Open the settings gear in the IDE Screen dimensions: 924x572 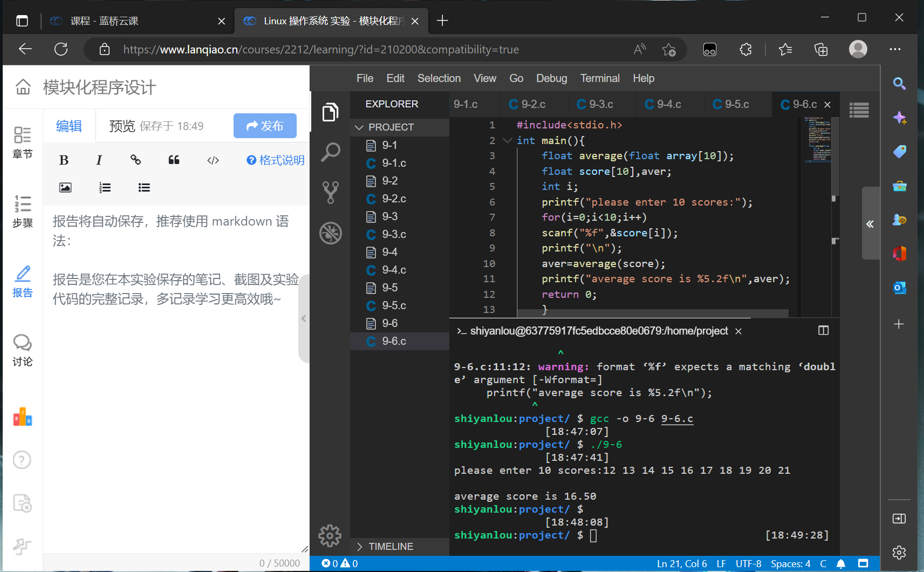330,536
